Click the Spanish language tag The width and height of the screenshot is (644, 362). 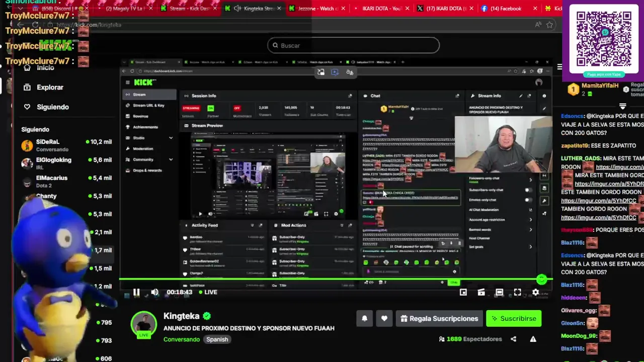click(217, 339)
